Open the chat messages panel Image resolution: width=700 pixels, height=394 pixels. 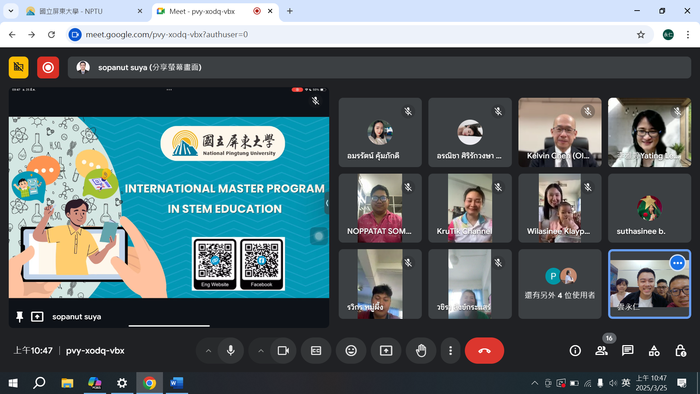coord(628,351)
